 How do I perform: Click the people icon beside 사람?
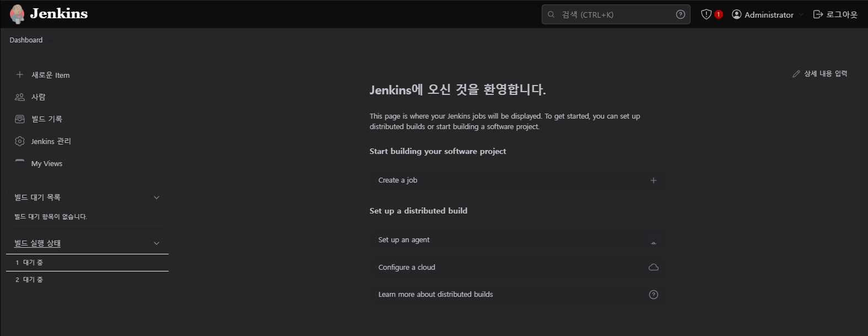pos(20,97)
